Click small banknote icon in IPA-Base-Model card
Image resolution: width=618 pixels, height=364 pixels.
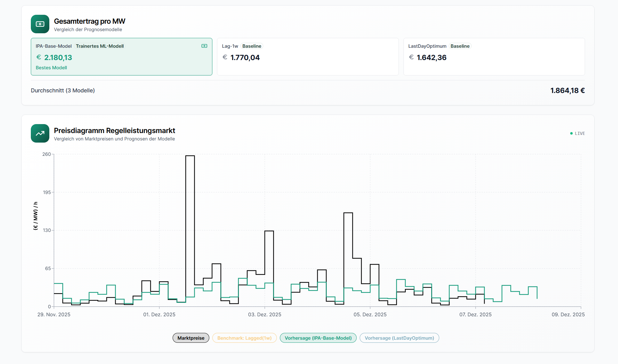[204, 46]
